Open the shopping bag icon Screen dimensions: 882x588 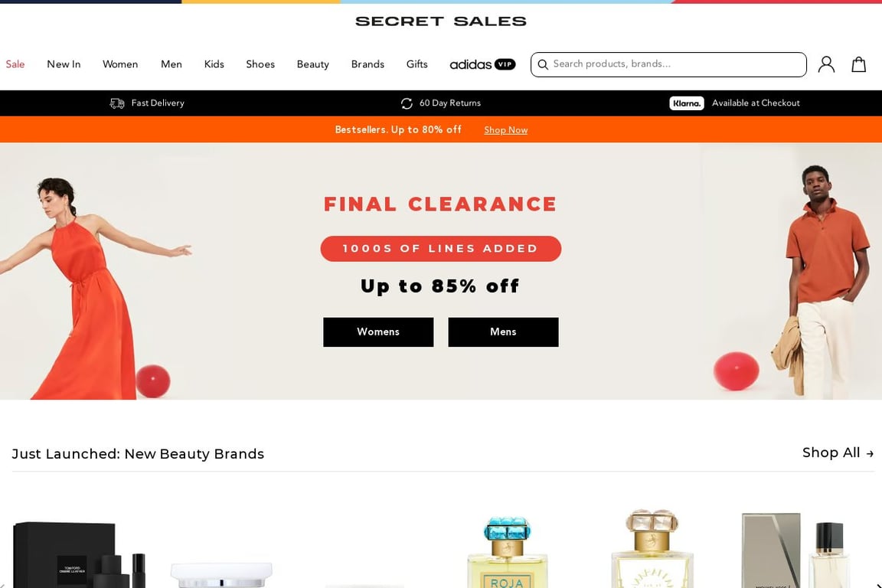[858, 65]
